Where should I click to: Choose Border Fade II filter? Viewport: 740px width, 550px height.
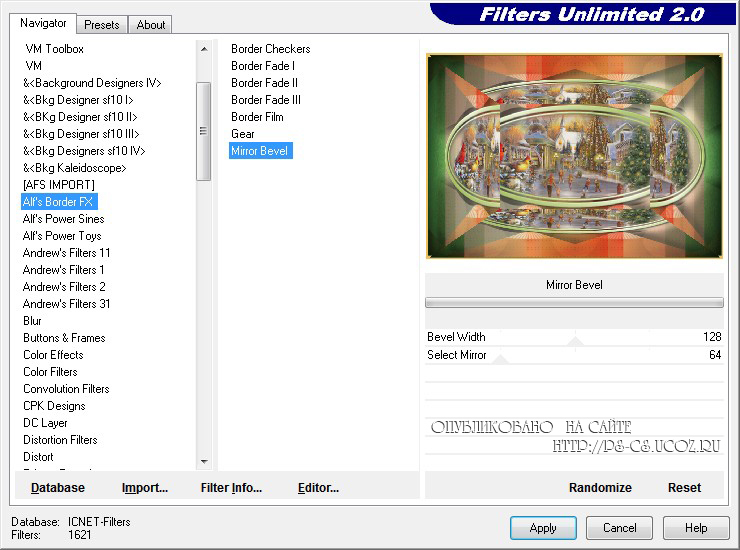(x=264, y=83)
